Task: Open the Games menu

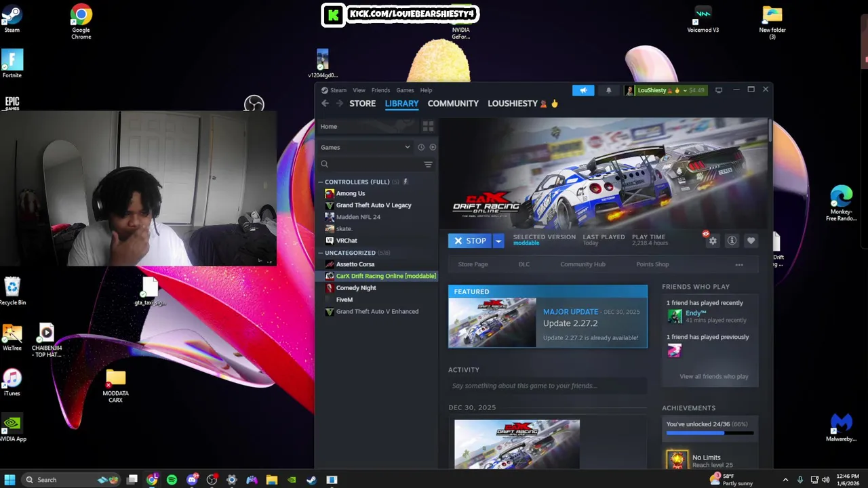Action: pos(405,90)
